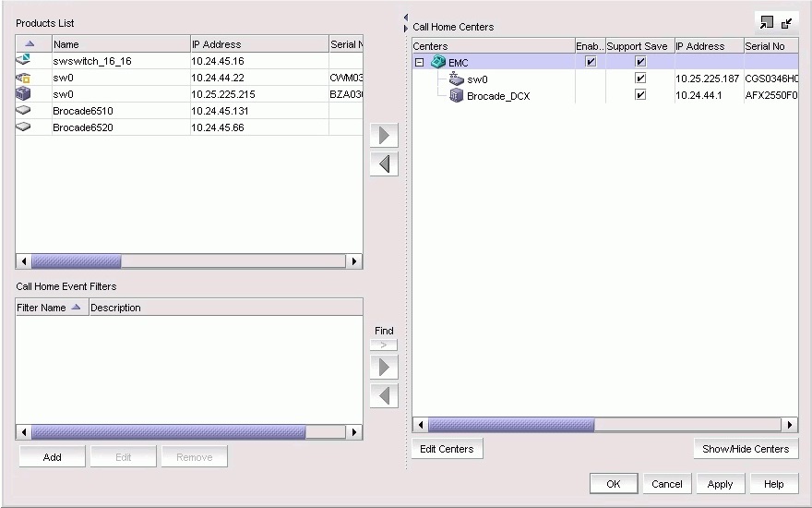Move selected product right to Call Home Centers
Viewport: 812px width, 508px height.
(384, 135)
